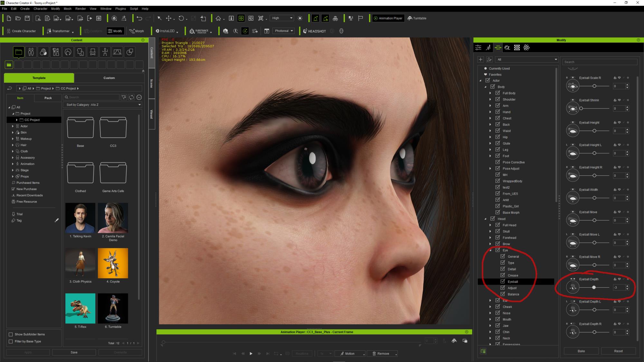Click the morph Search field
644x362 pixels.
[600, 62]
